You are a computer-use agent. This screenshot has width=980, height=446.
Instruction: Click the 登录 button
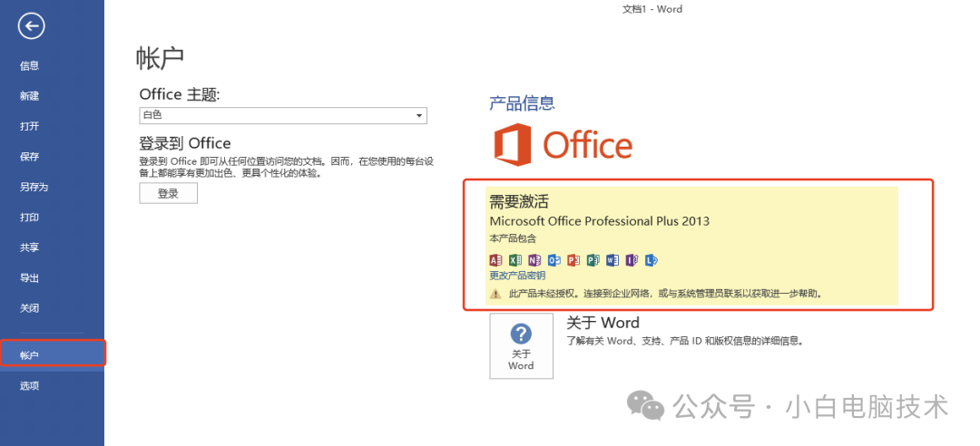click(x=168, y=194)
